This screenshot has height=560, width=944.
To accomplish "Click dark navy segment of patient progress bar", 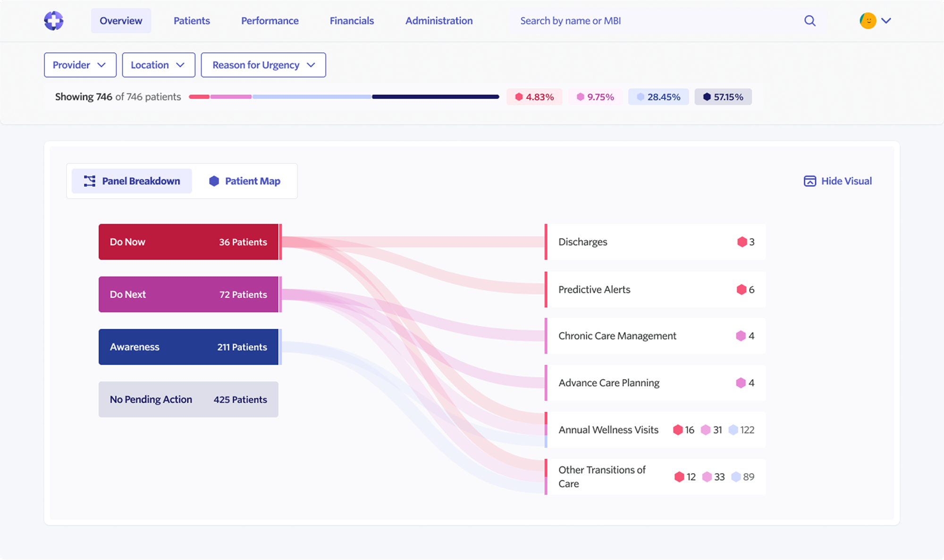I will 435,97.
